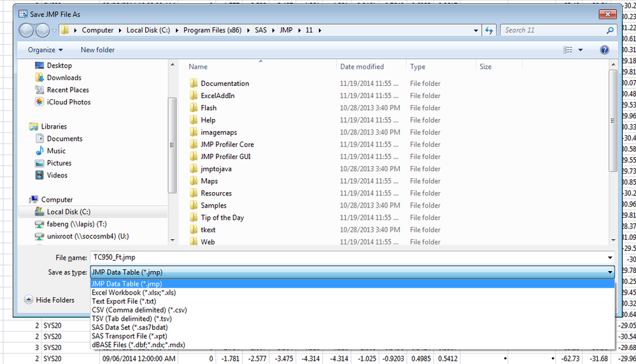Viewport: 636px width, 364px height.
Task: Expand the breadcrumb arrow after SAS
Action: [273, 31]
